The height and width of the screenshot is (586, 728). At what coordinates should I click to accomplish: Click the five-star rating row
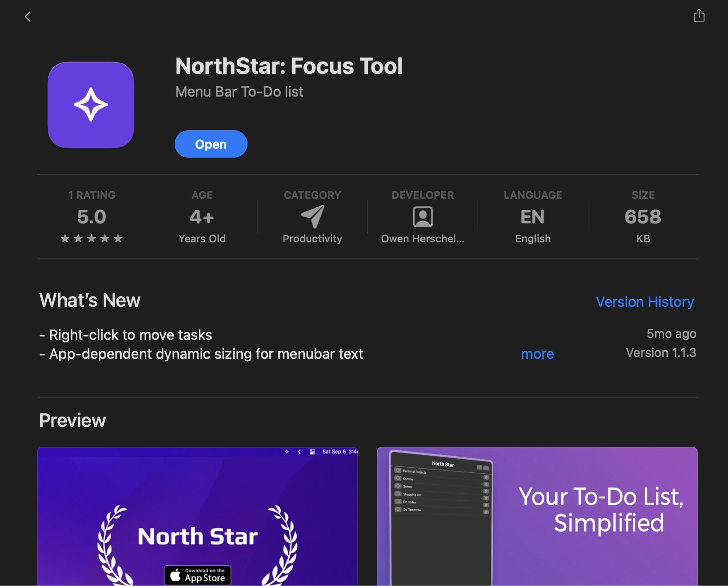tap(92, 239)
